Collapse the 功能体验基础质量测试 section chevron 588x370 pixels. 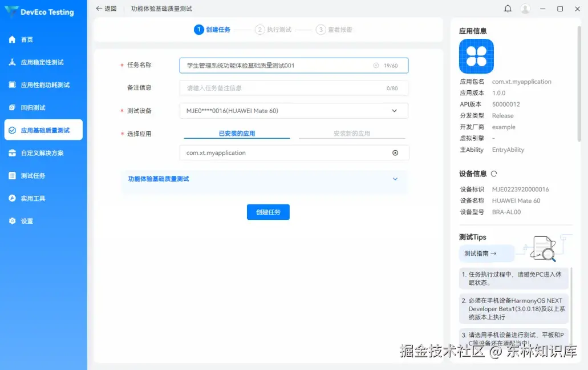[x=395, y=179]
